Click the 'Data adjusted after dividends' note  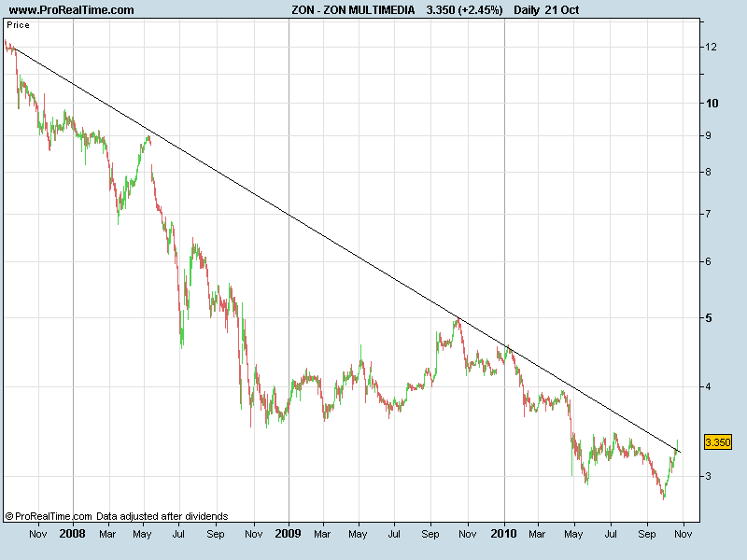(162, 516)
